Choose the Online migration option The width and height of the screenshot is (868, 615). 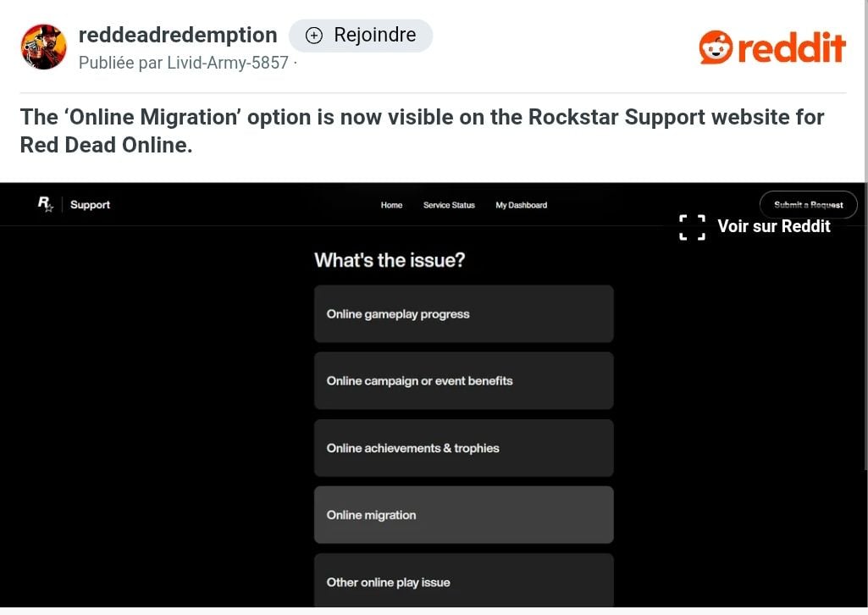pyautogui.click(x=464, y=515)
